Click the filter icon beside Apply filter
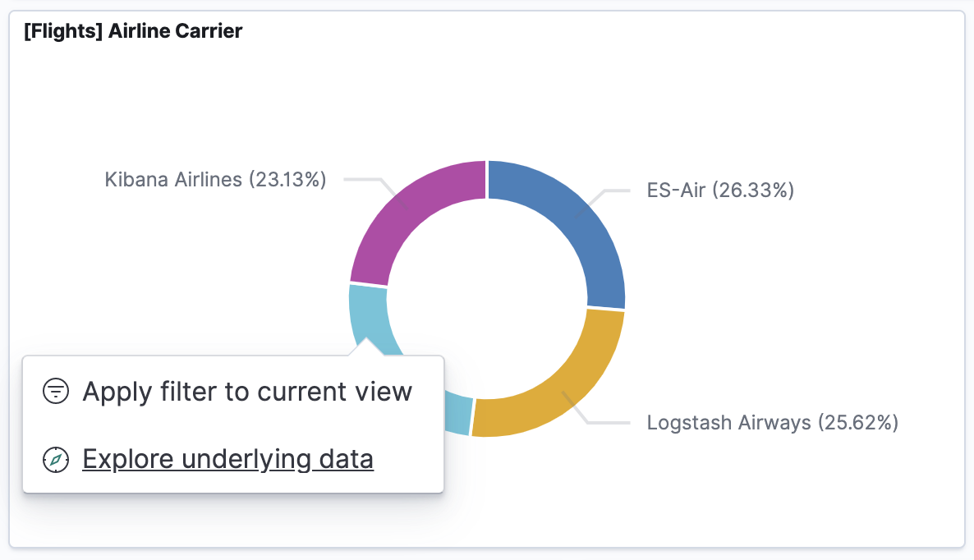974x560 pixels. (55, 392)
